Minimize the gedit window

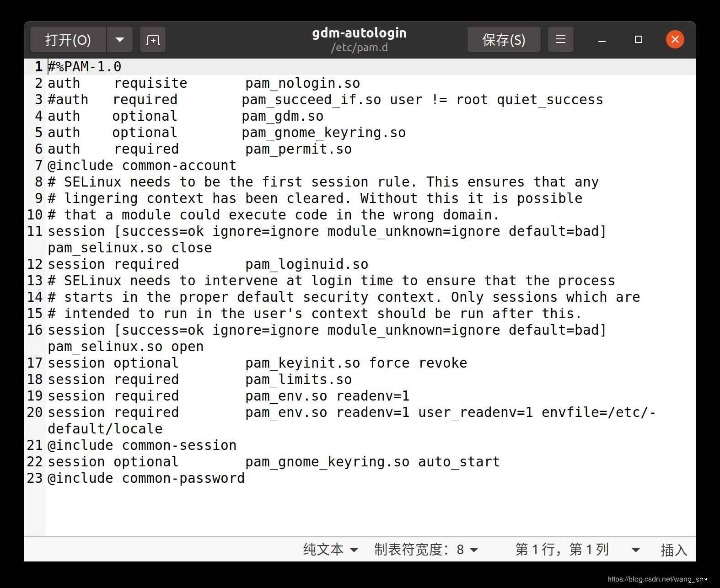click(x=602, y=40)
